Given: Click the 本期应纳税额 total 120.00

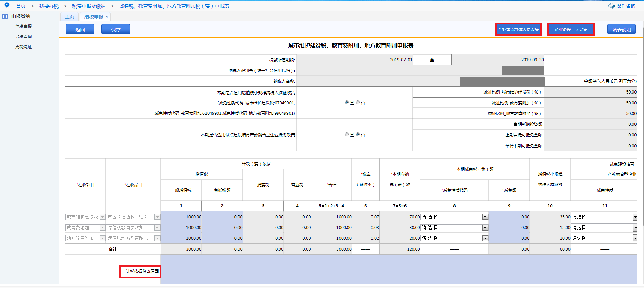Looking at the screenshot, I should pos(400,249).
